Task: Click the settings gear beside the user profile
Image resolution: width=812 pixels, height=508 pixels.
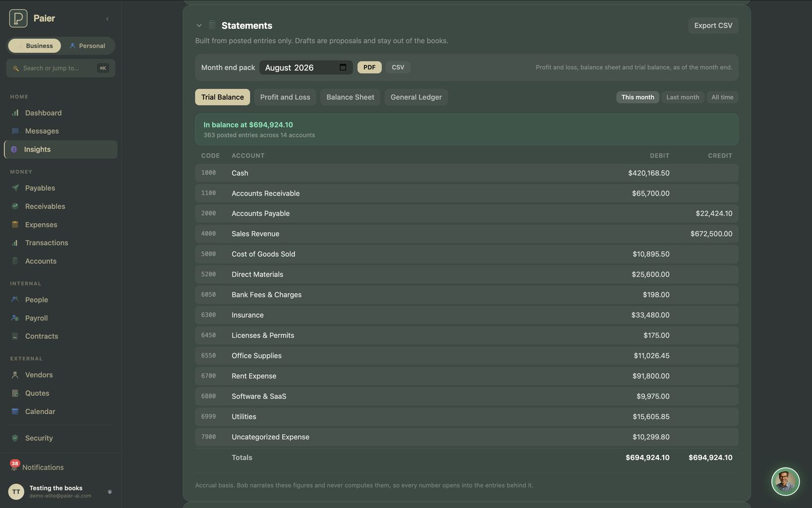Action: pos(110,492)
